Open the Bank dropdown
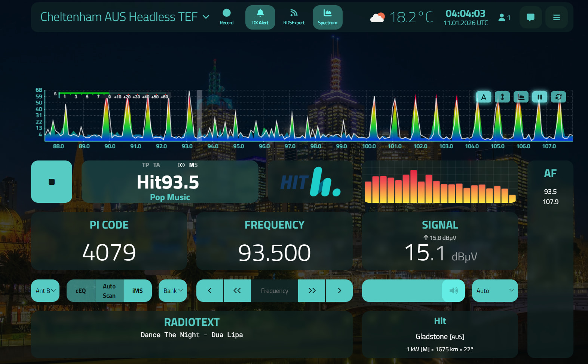The height and width of the screenshot is (364, 588). click(x=173, y=291)
